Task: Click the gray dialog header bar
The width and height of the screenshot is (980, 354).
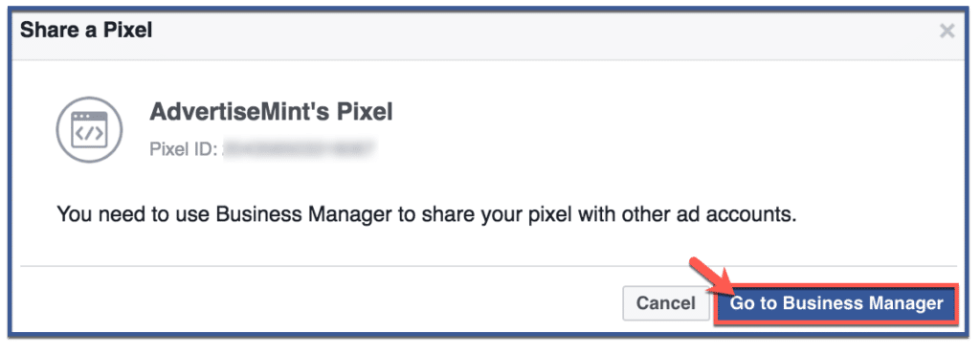Action: [490, 35]
